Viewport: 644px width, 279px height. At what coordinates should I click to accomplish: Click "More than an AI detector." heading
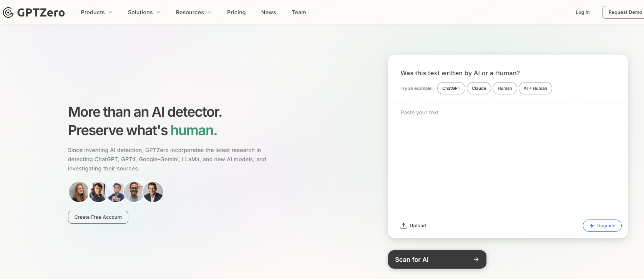click(x=145, y=112)
